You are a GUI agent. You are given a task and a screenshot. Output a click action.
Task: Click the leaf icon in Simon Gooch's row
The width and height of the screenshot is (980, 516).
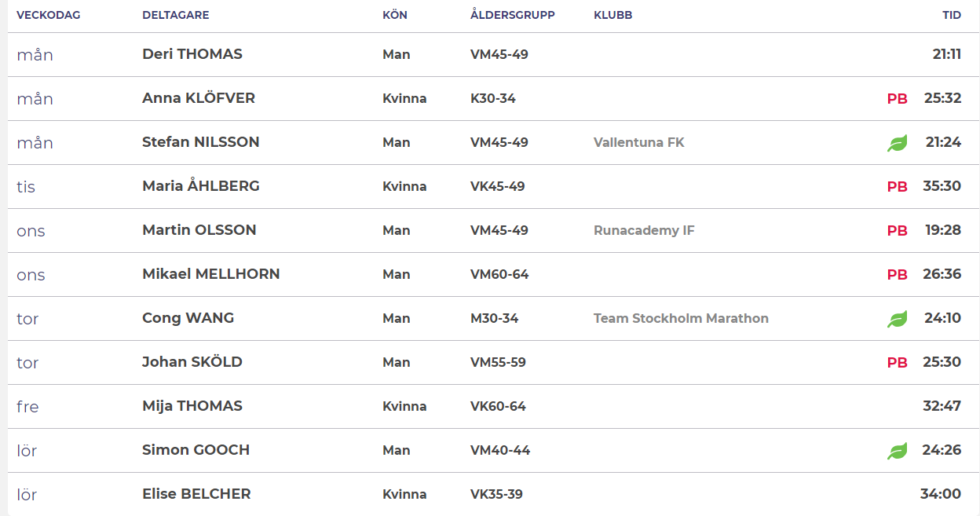point(898,451)
